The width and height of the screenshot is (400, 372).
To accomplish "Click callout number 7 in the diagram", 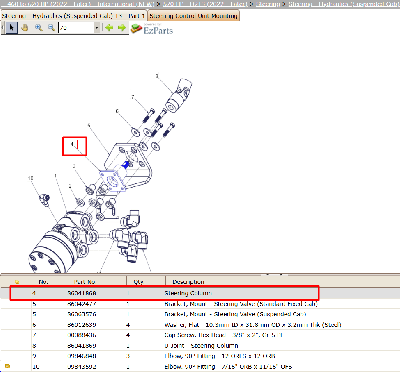I will [x=133, y=97].
